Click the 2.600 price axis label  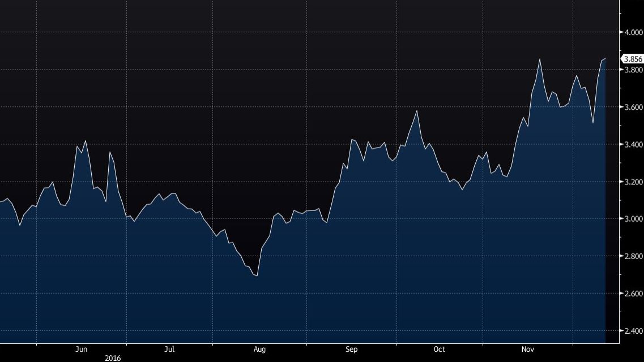(x=632, y=294)
